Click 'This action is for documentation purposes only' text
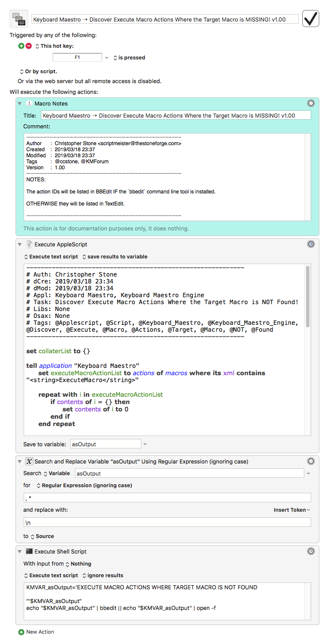 pos(106,229)
